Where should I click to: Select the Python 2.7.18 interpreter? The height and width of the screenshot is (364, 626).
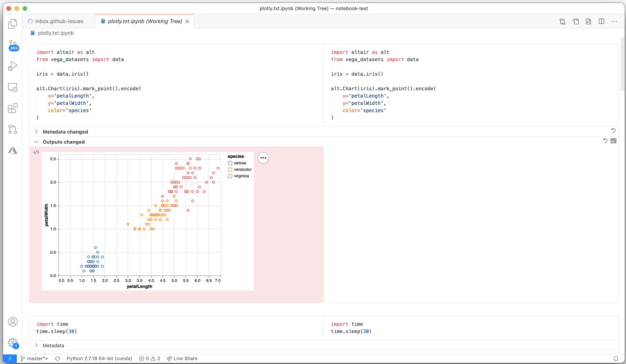tap(99, 358)
